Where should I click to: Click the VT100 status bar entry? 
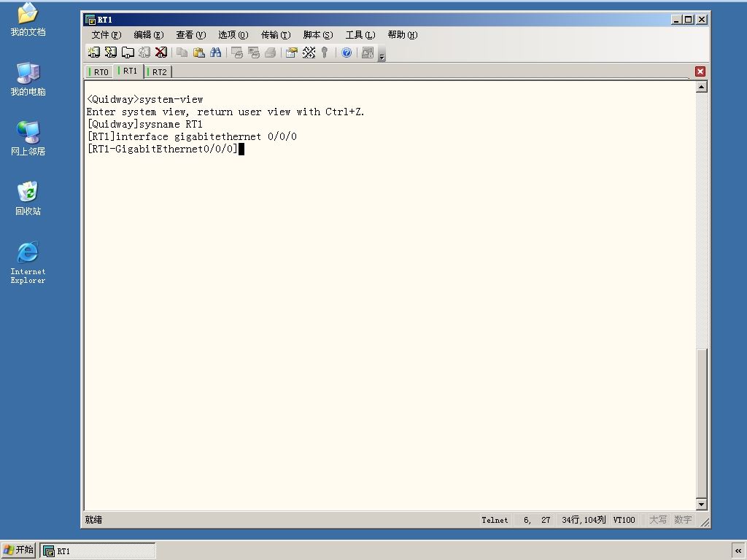[x=624, y=520]
